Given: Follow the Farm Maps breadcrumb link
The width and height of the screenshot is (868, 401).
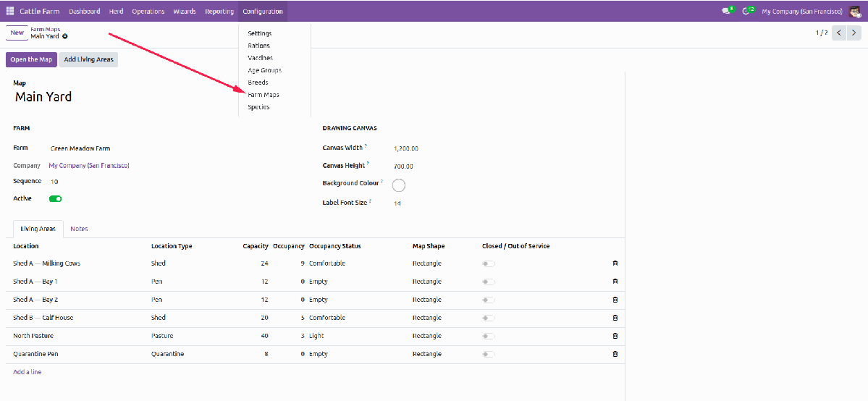Looking at the screenshot, I should tap(46, 29).
